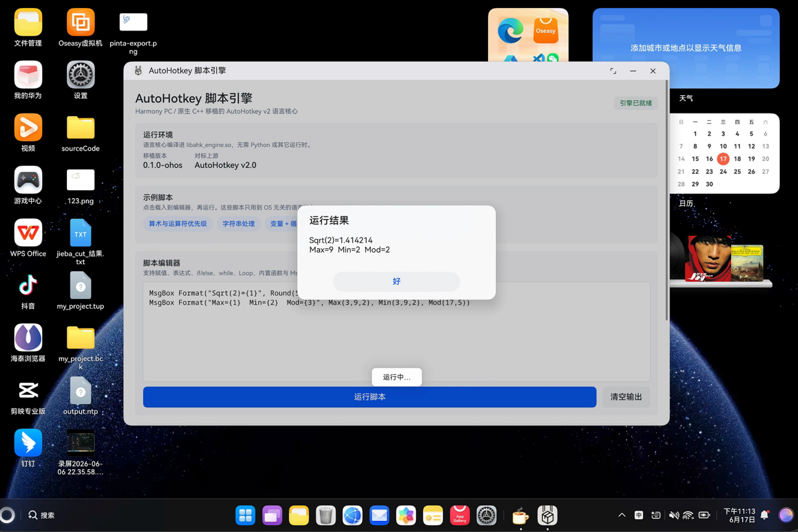Open the 钉钉 desktop icon

[x=28, y=448]
